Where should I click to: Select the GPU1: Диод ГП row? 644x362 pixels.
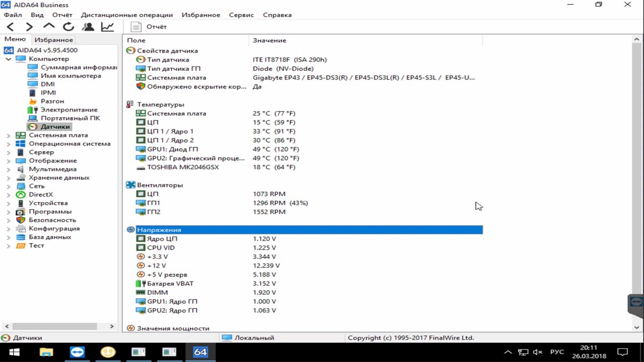[x=304, y=150]
